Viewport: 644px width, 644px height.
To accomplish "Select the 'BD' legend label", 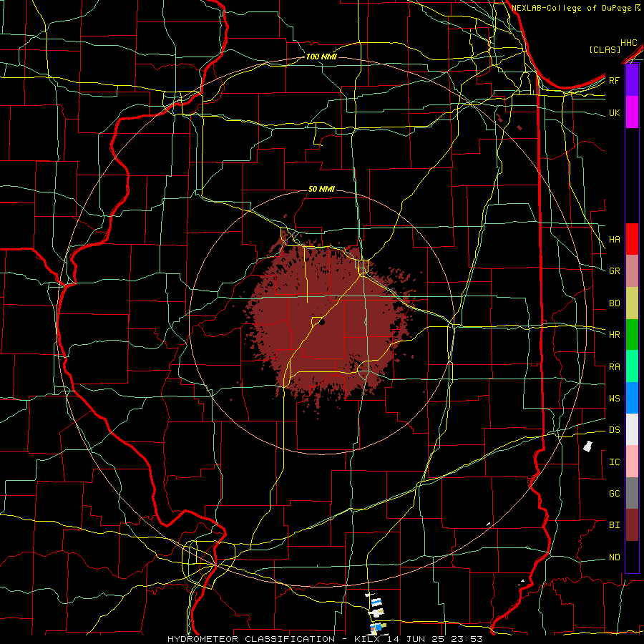I will click(x=615, y=303).
